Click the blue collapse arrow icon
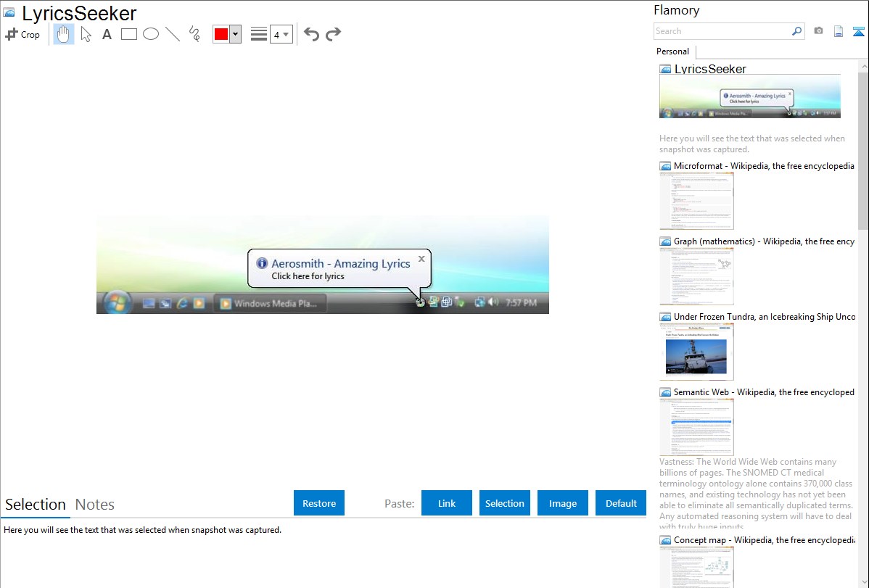Viewport: 869px width, 588px height. click(x=858, y=31)
